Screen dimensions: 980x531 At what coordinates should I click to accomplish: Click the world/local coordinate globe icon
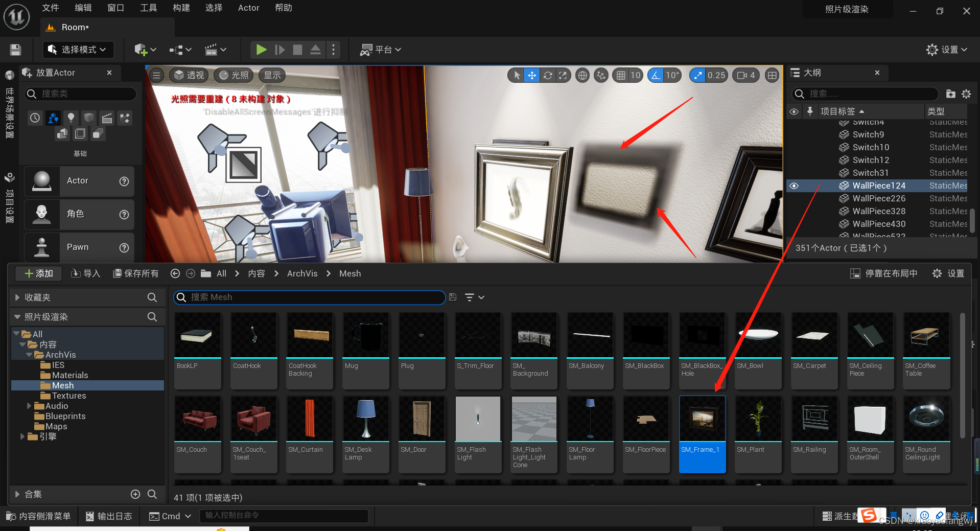(582, 76)
